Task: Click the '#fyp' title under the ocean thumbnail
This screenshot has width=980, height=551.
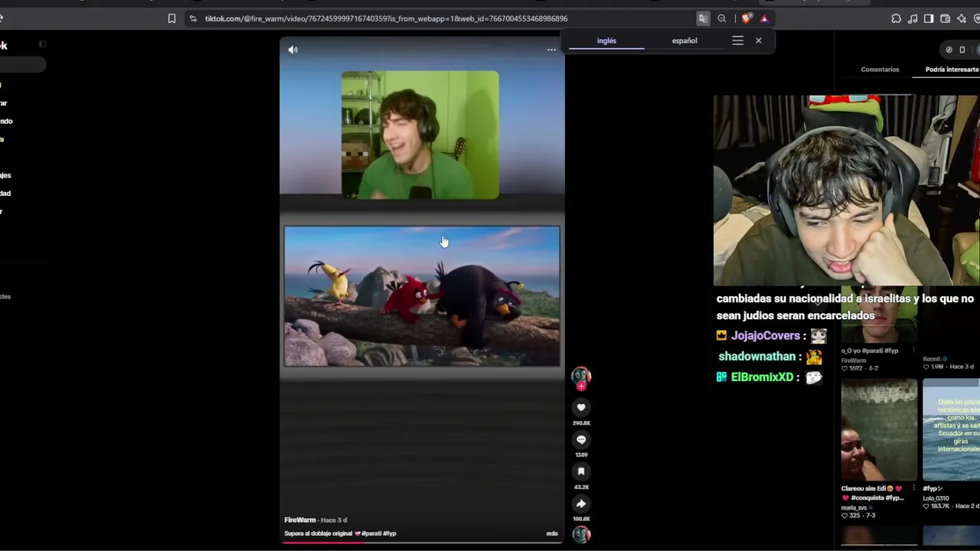Action: pos(932,488)
